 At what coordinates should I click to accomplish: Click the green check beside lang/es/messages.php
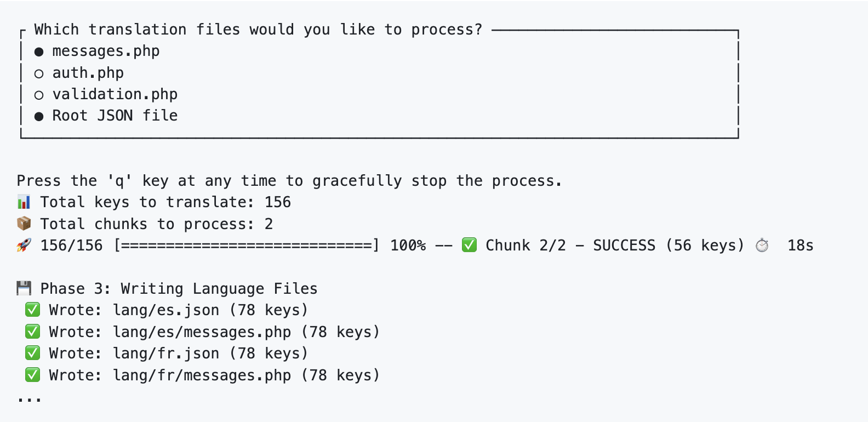coord(33,332)
